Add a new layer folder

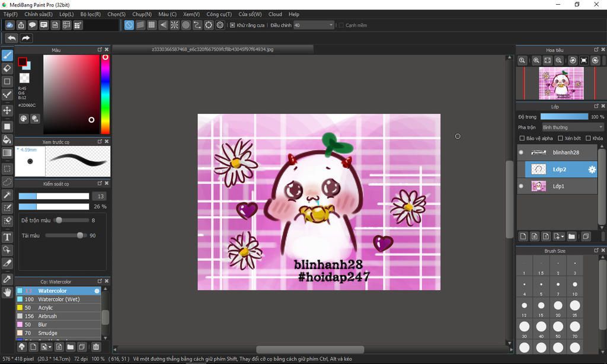tap(572, 236)
